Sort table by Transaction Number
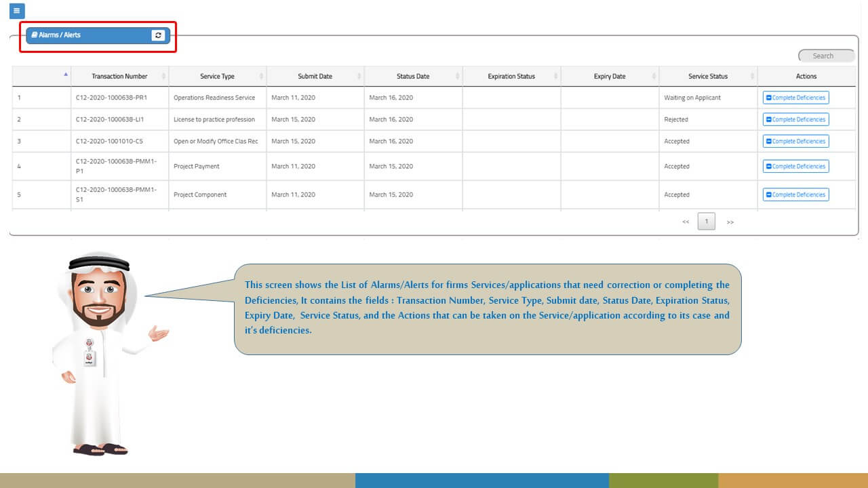 coord(119,77)
